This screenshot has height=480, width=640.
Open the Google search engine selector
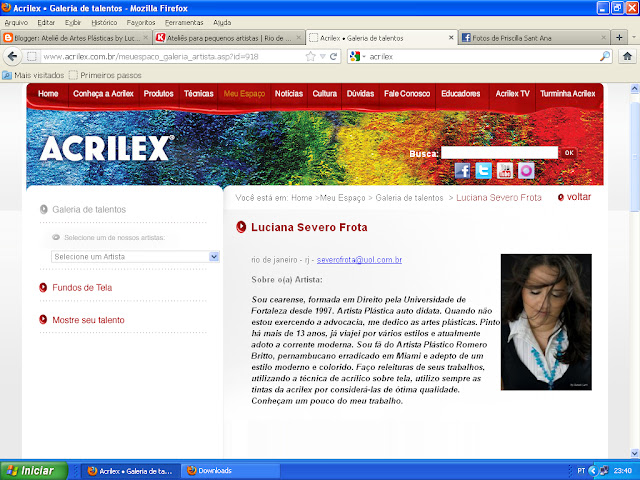click(x=357, y=56)
